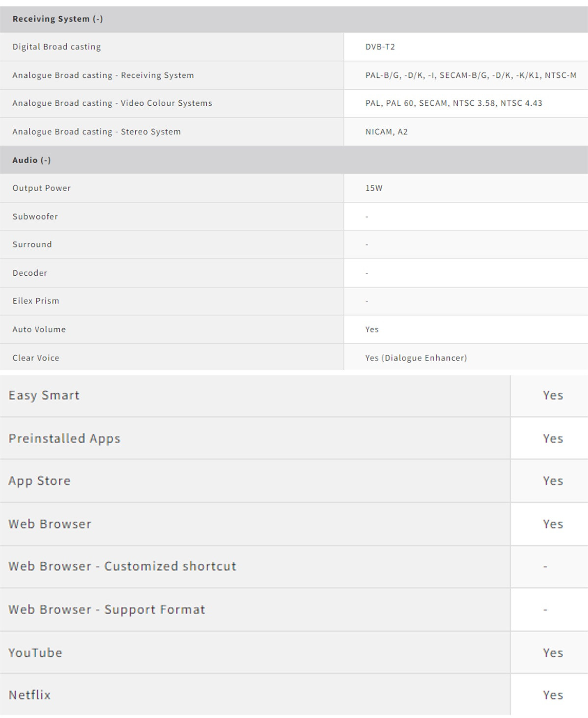Image resolution: width=588 pixels, height=718 pixels.
Task: Select the Auto Volume Yes value
Action: pos(372,330)
